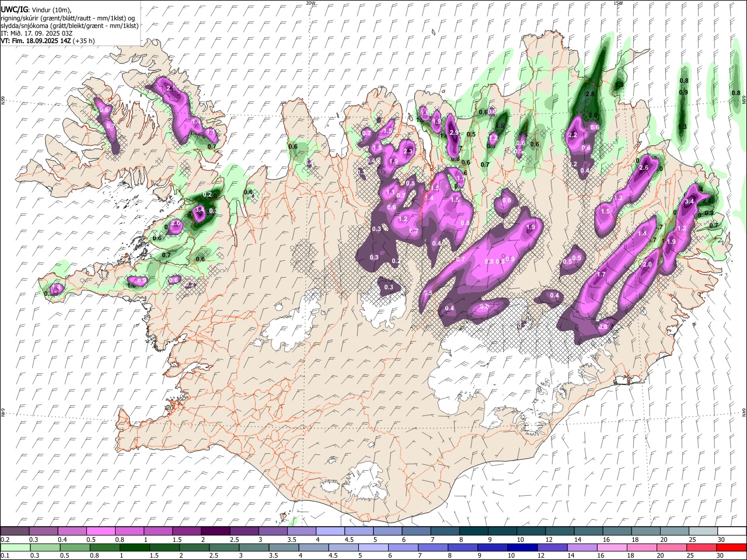
Task: Pick the magenta 1–1.5 swatch in top row
Action: point(158,531)
